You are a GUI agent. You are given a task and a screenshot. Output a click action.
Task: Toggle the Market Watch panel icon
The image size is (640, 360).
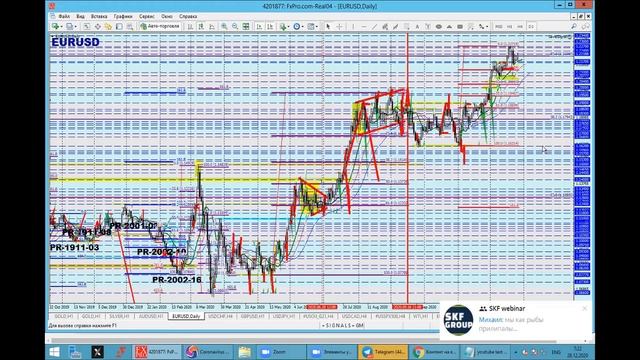tap(87, 27)
